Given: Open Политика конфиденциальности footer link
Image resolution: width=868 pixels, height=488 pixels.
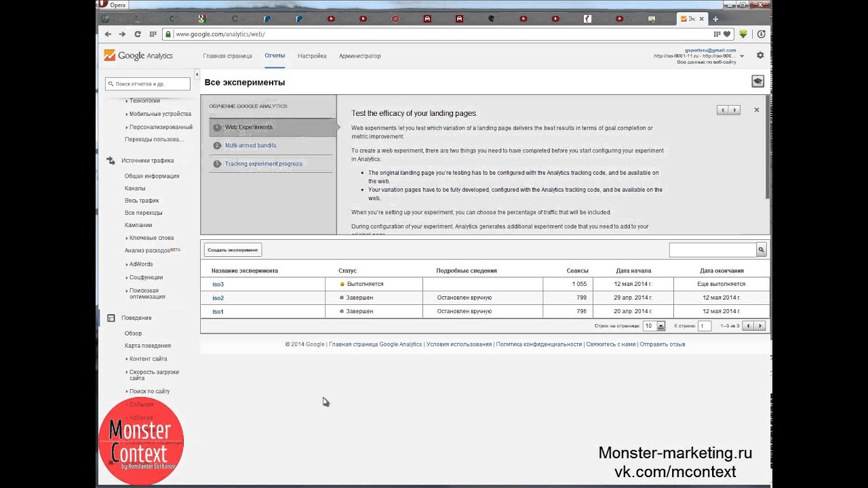Looking at the screenshot, I should [x=539, y=344].
